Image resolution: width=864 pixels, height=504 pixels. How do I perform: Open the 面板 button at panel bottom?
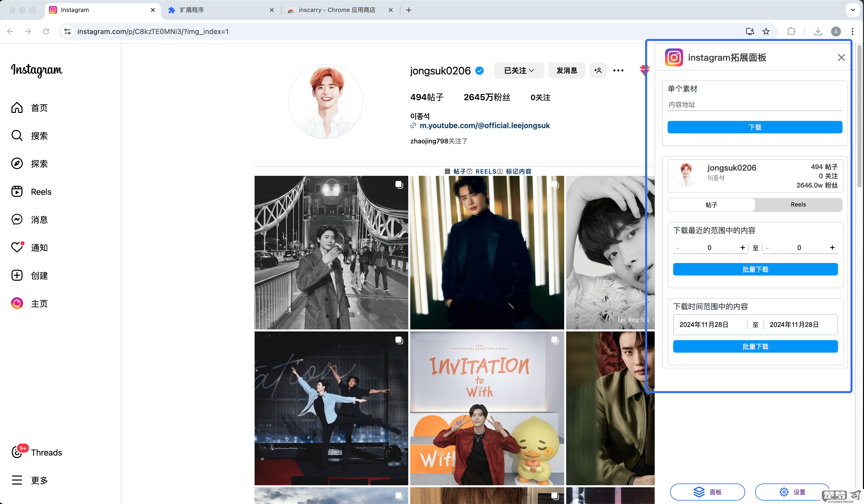pyautogui.click(x=707, y=492)
